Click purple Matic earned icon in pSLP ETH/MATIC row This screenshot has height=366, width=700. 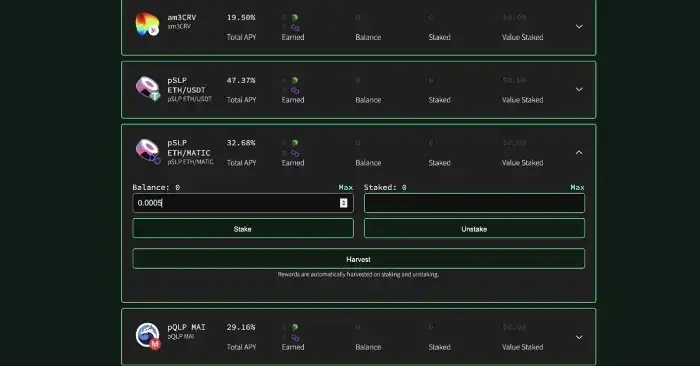tap(295, 154)
